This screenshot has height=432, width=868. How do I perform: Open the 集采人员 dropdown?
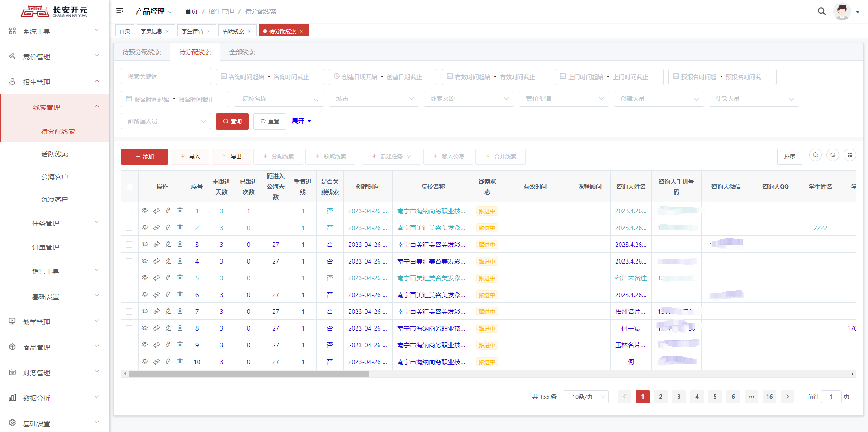pos(754,99)
